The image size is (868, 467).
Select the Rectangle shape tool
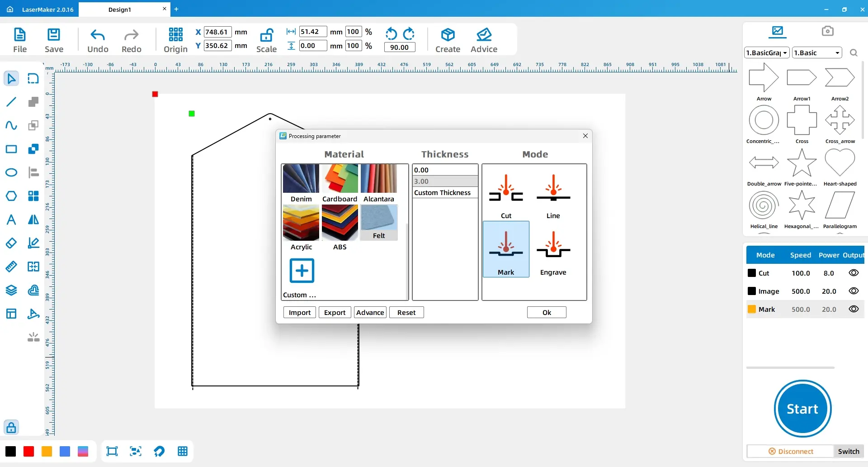coord(11,149)
